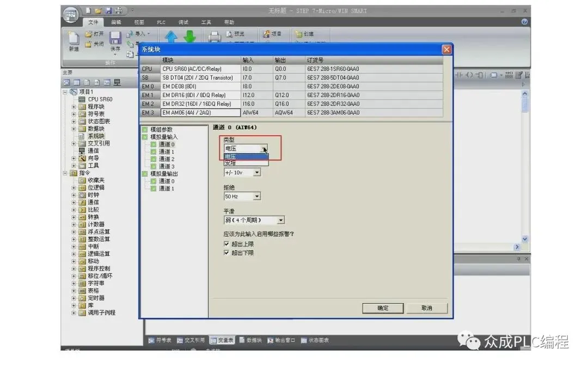The width and height of the screenshot is (588, 368).
Task: Click the 确定 OK button
Action: (x=383, y=308)
